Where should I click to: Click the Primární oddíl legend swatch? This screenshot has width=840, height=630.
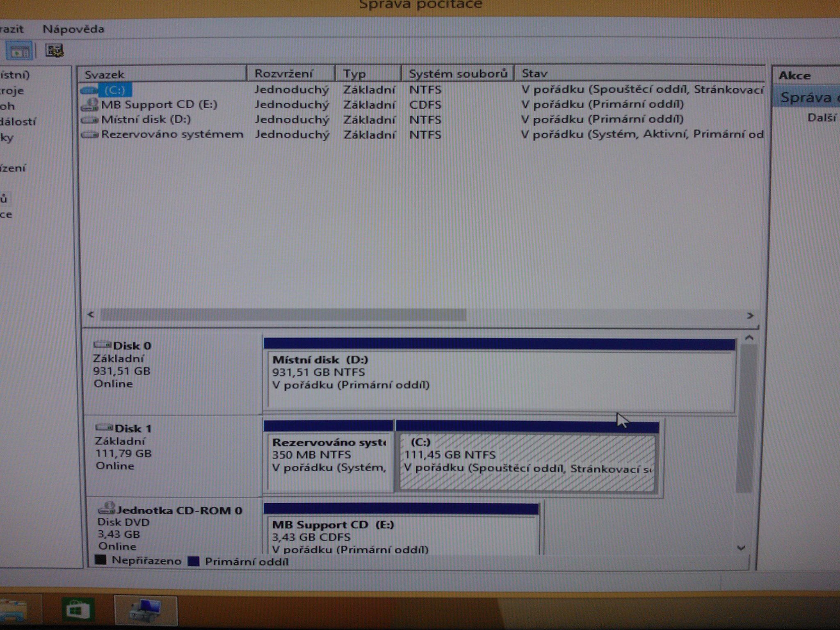coord(194,561)
